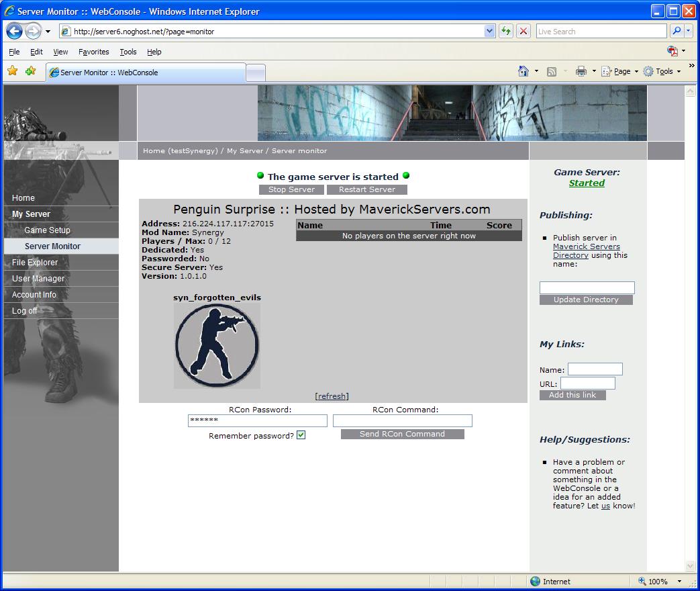Open the Help menu
The width and height of the screenshot is (700, 591).
[154, 52]
